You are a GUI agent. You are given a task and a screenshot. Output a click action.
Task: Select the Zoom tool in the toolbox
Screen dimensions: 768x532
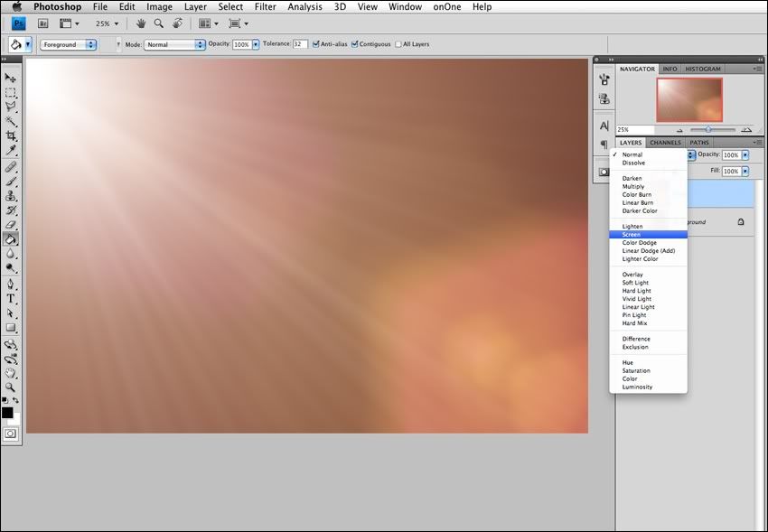(x=10, y=387)
